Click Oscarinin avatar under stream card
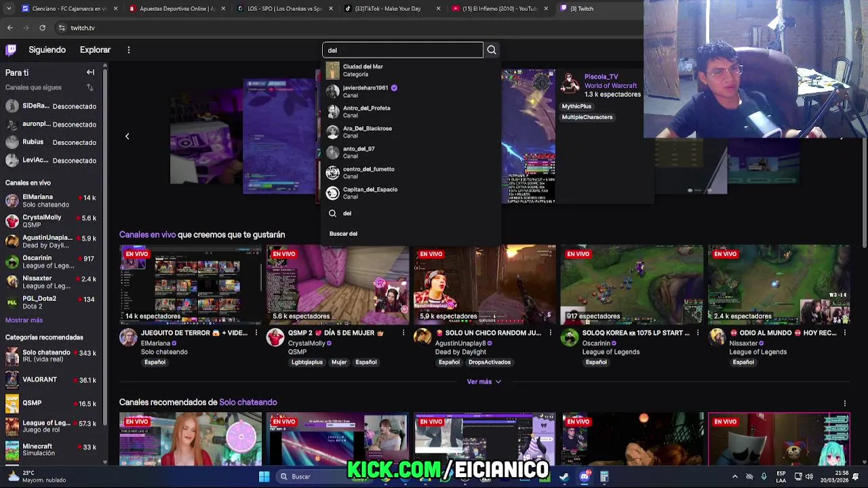 [570, 337]
